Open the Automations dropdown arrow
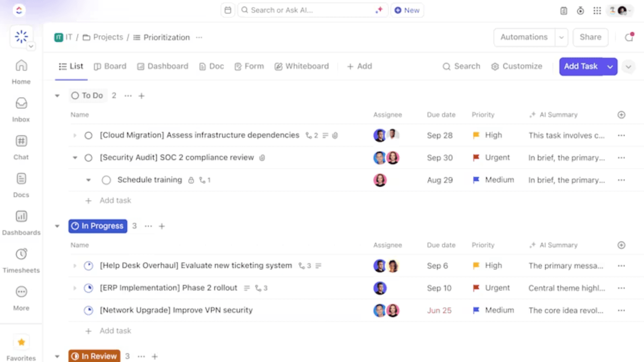This screenshot has height=362, width=644. [x=561, y=37]
